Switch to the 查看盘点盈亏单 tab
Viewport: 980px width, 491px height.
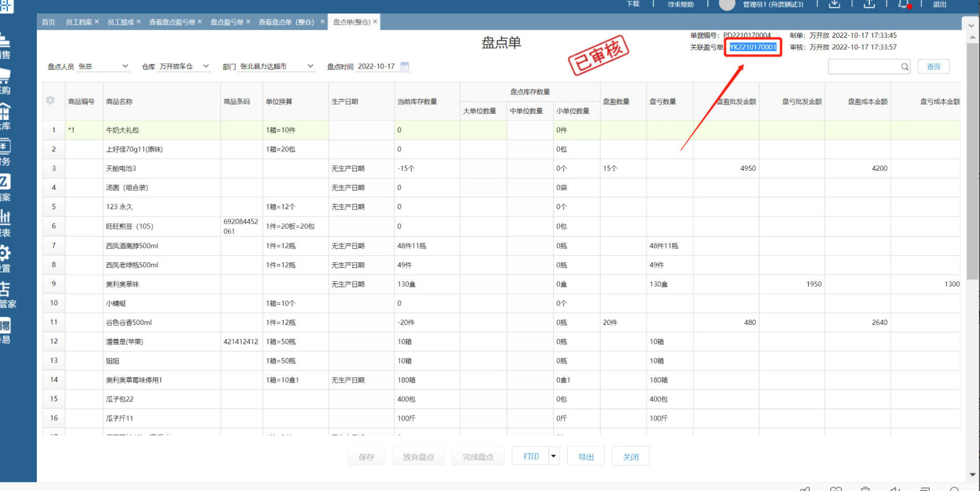tap(172, 22)
